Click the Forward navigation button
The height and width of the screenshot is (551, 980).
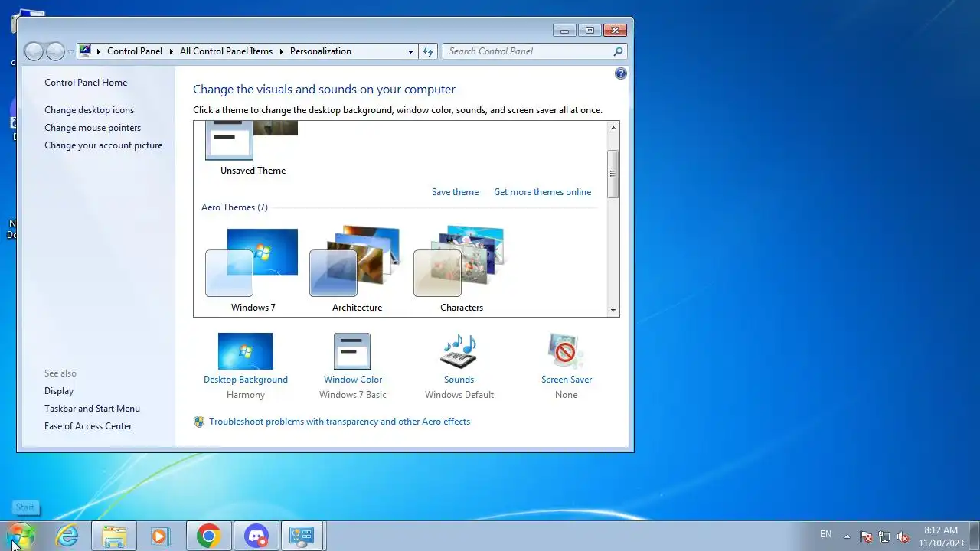(55, 51)
